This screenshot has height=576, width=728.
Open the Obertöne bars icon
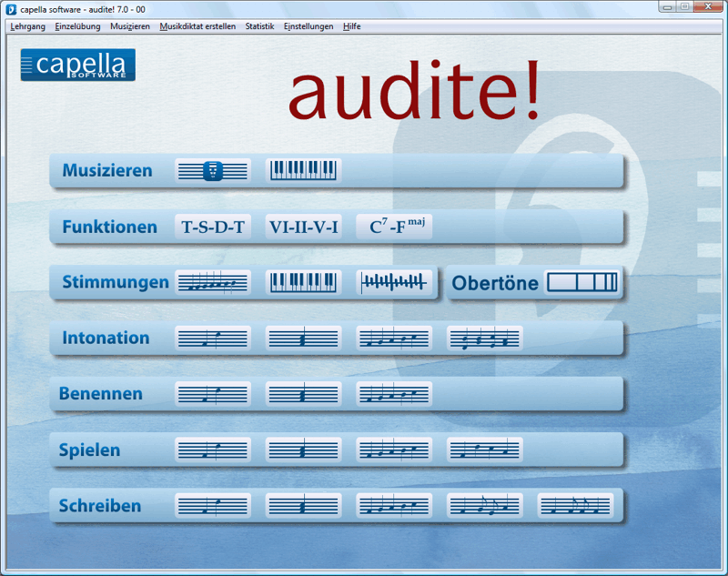coord(582,282)
